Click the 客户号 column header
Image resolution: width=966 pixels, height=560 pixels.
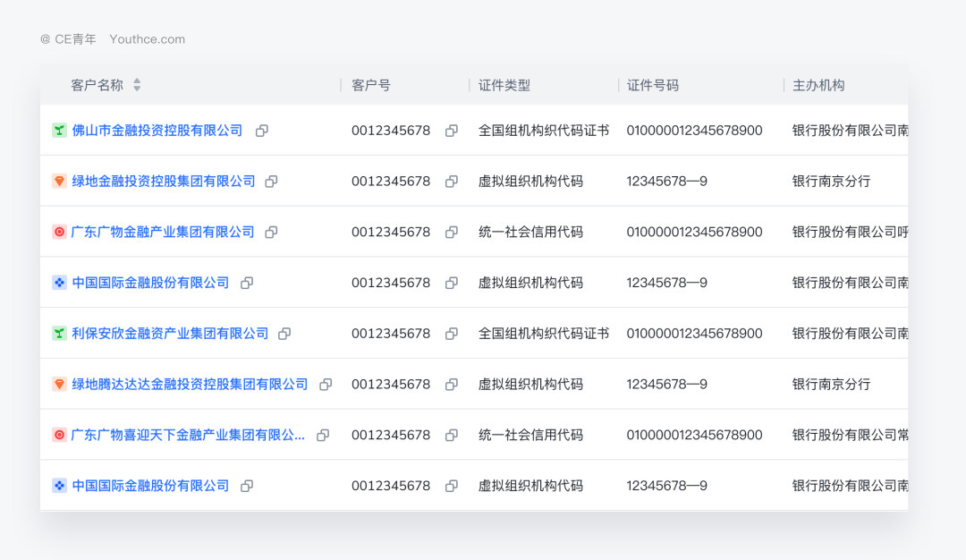coord(371,85)
